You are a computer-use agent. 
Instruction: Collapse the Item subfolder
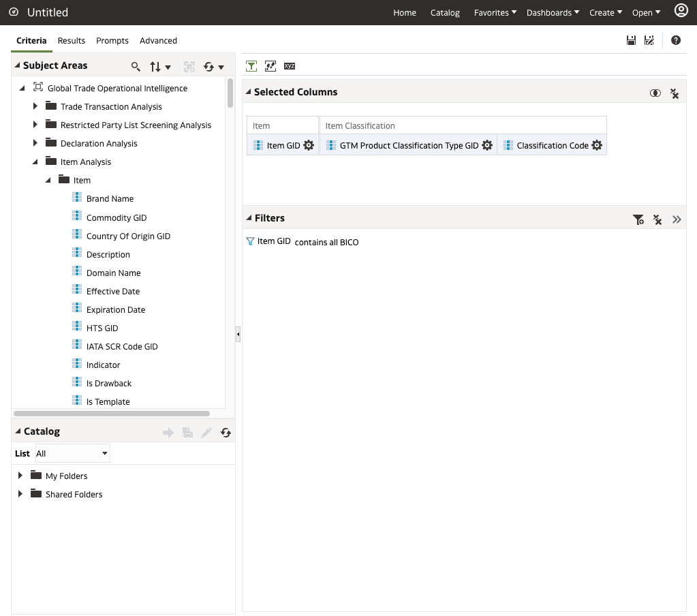point(48,180)
